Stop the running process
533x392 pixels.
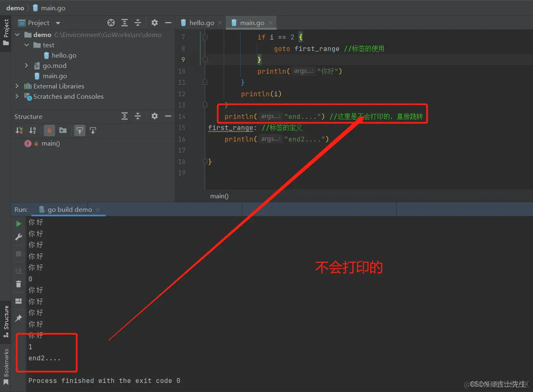click(x=19, y=254)
